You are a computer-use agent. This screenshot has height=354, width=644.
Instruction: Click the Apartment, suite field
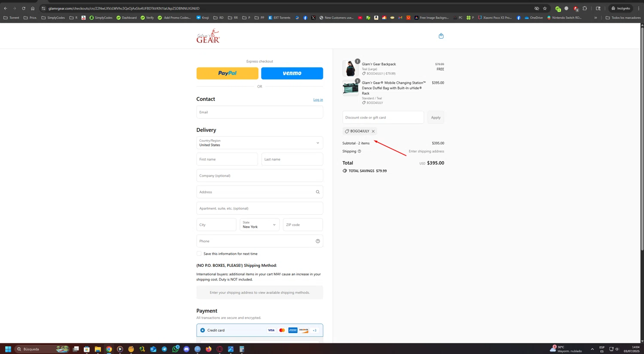coord(260,208)
